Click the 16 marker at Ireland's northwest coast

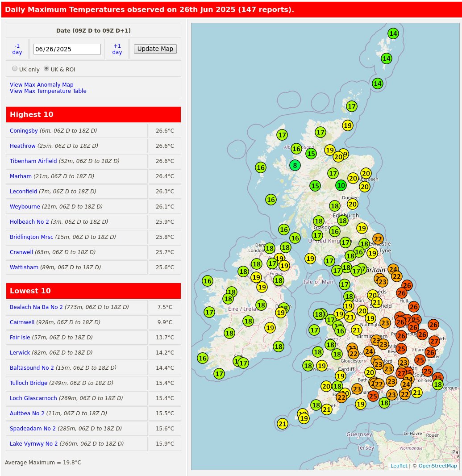coord(208,281)
